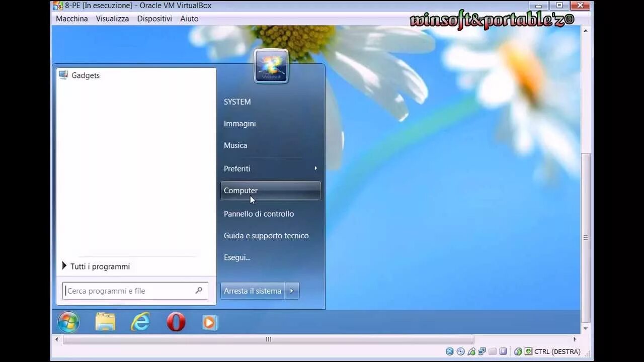Click the VirtualBox title bar icon
The image size is (644, 362).
tap(58, 6)
